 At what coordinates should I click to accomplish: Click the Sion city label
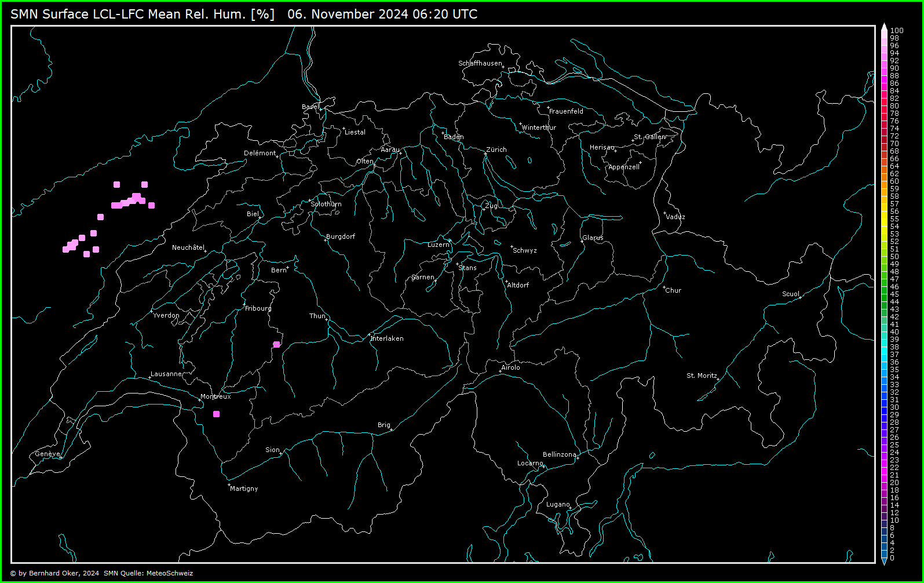[x=272, y=450]
